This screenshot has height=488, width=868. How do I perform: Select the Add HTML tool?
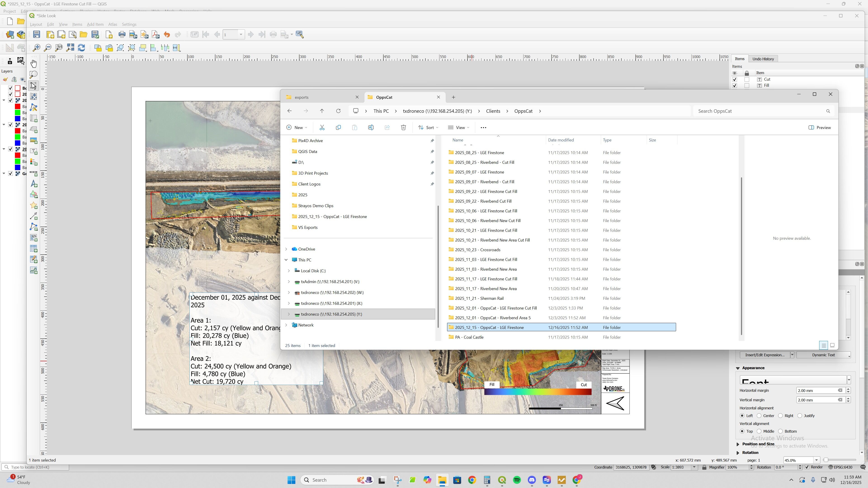[x=34, y=238]
